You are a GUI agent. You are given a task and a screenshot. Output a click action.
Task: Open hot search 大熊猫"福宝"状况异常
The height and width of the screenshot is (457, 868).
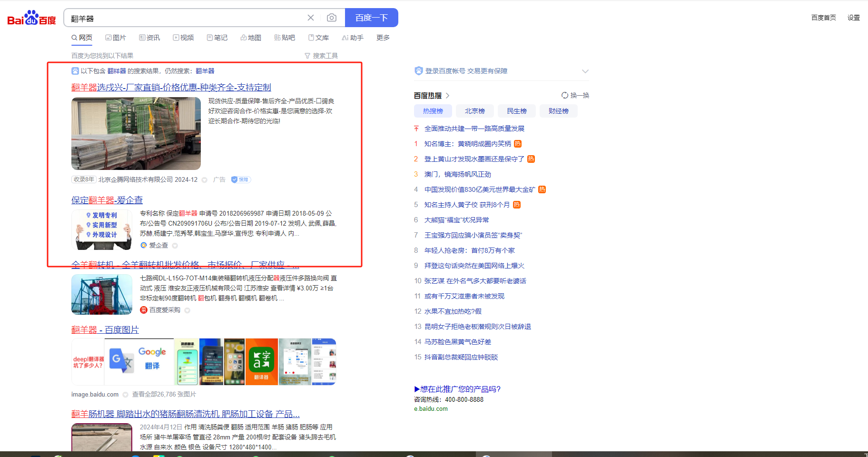pos(456,220)
